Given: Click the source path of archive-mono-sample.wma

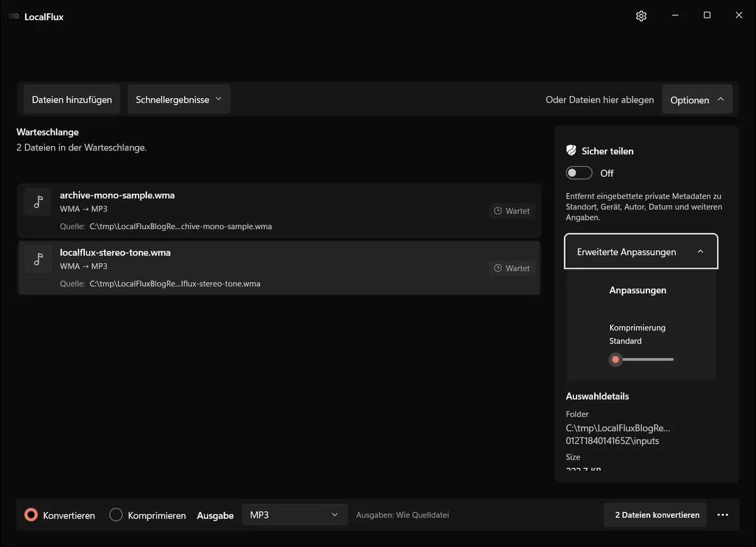Looking at the screenshot, I should click(181, 227).
